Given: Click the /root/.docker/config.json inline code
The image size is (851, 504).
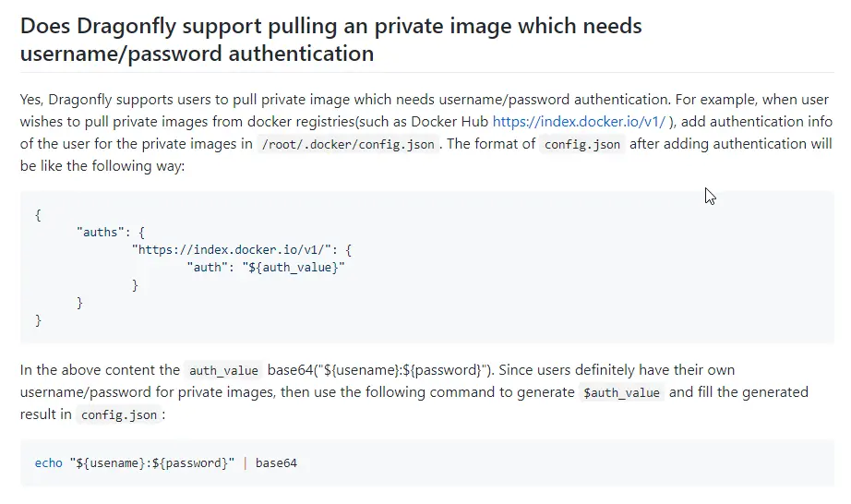Looking at the screenshot, I should [x=347, y=144].
